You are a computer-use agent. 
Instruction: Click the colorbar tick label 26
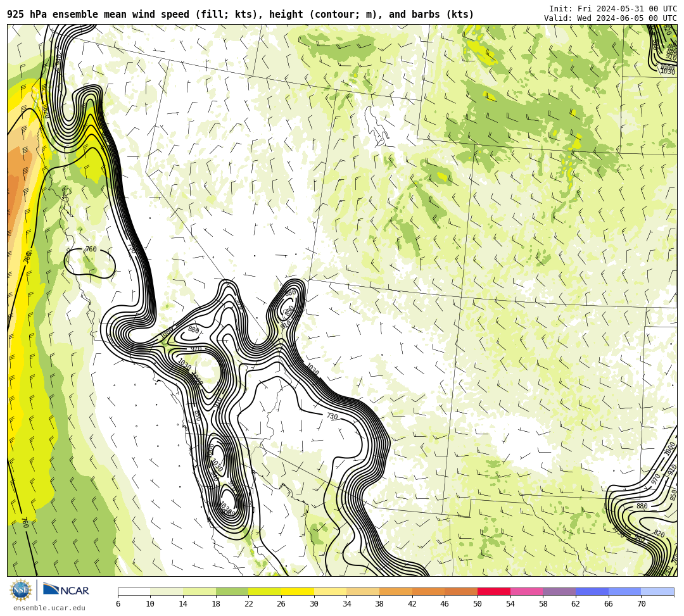281,604
